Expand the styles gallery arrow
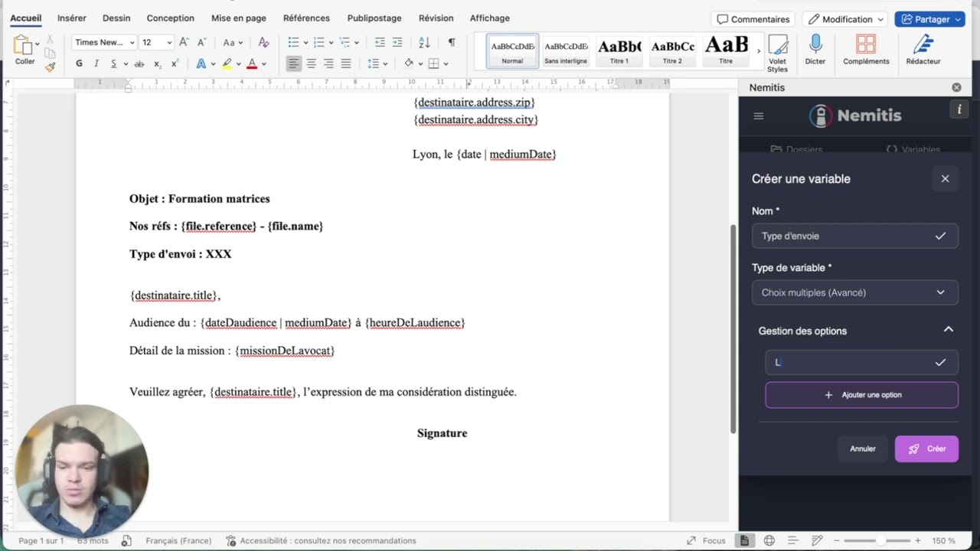Screen dimensions: 980x551 pyautogui.click(x=759, y=51)
